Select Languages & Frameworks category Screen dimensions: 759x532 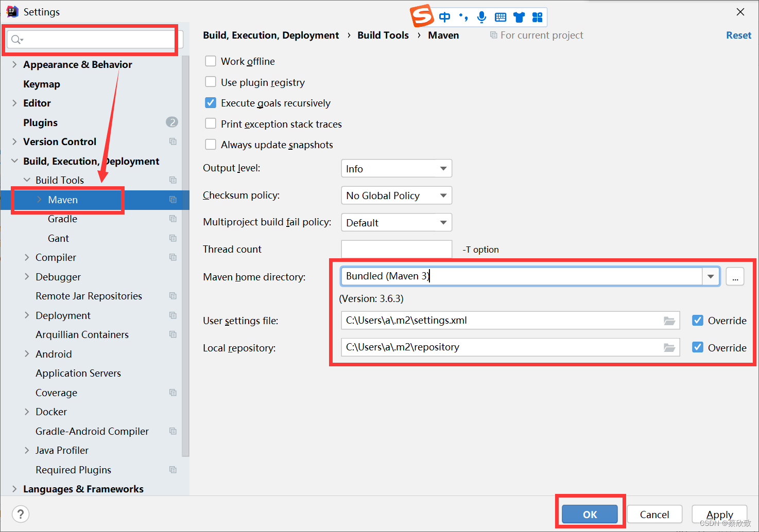coord(83,489)
